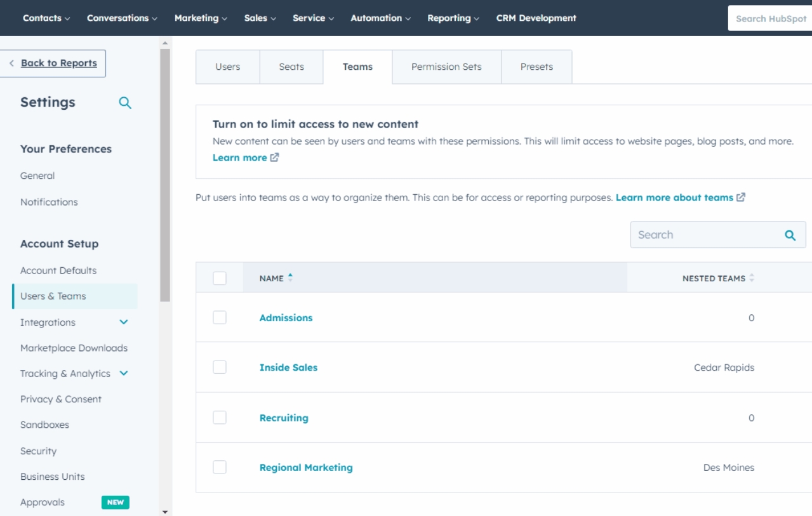The height and width of the screenshot is (516, 812).
Task: Check the Admissions team checkbox
Action: [220, 317]
